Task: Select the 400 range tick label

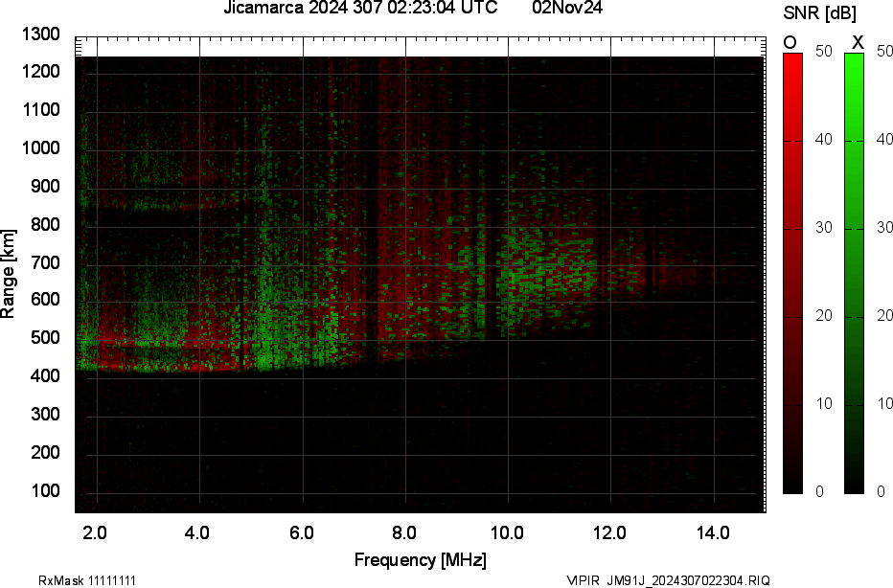Action: tap(45, 375)
